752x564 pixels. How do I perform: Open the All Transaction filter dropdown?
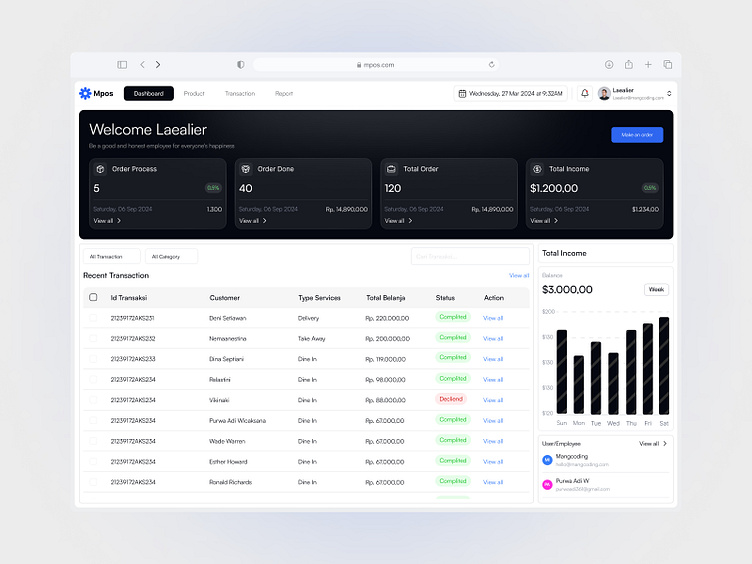pos(110,256)
